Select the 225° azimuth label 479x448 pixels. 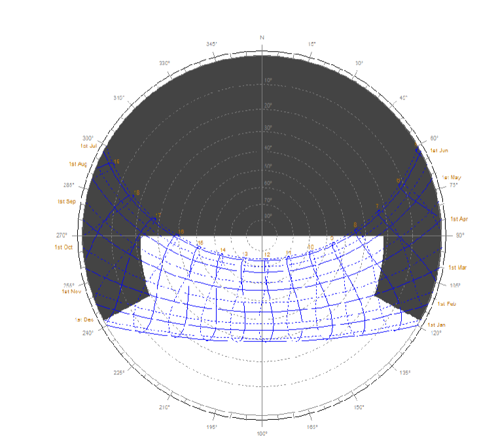click(119, 373)
